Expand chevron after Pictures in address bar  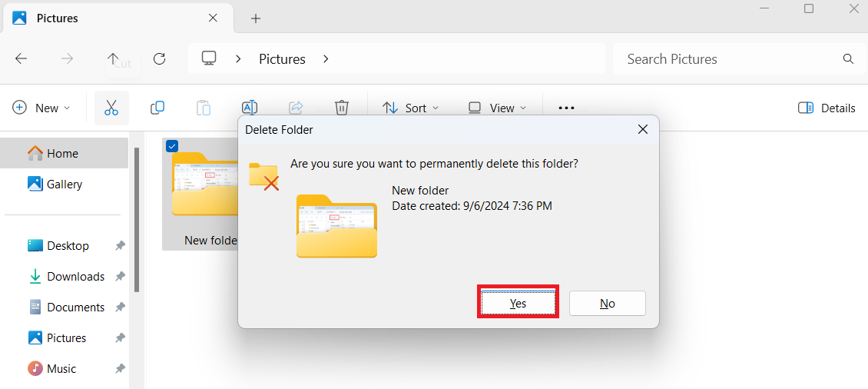pyautogui.click(x=326, y=58)
